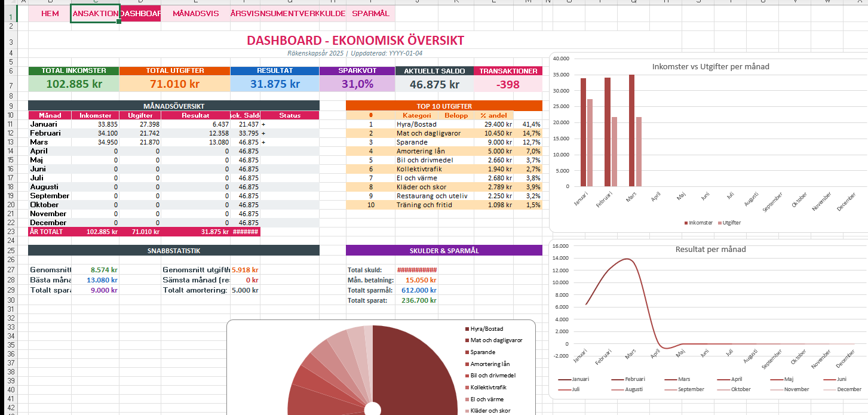Viewport: 868px width, 415px height.
Task: Open the SPARMÅL navigation button
Action: tap(370, 13)
